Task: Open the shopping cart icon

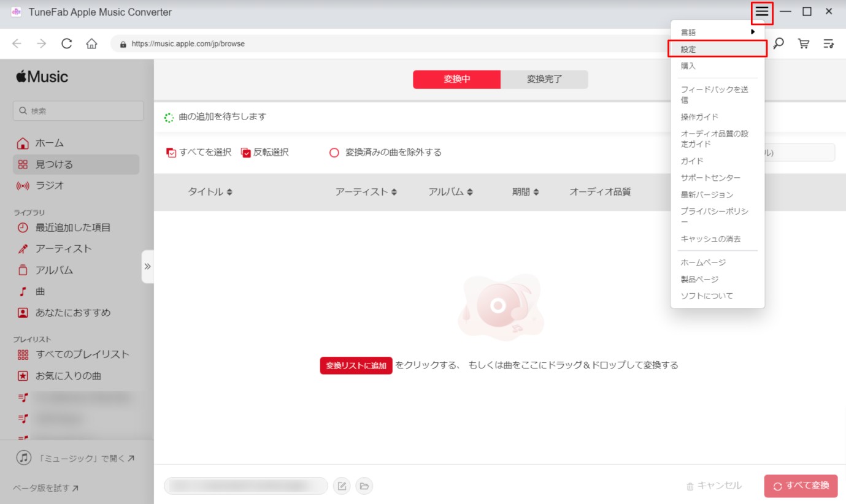Action: 803,44
